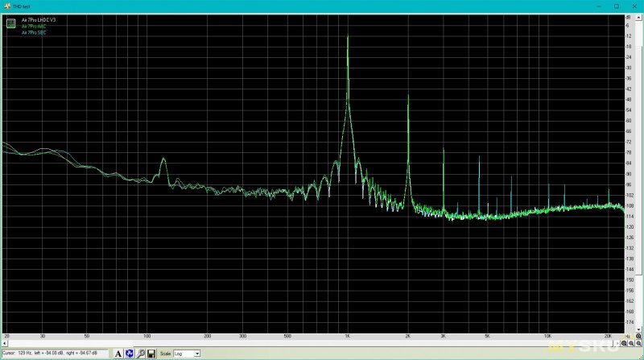Click the graph legend slots icon
Screen dimensions: 644x360
[11, 24]
